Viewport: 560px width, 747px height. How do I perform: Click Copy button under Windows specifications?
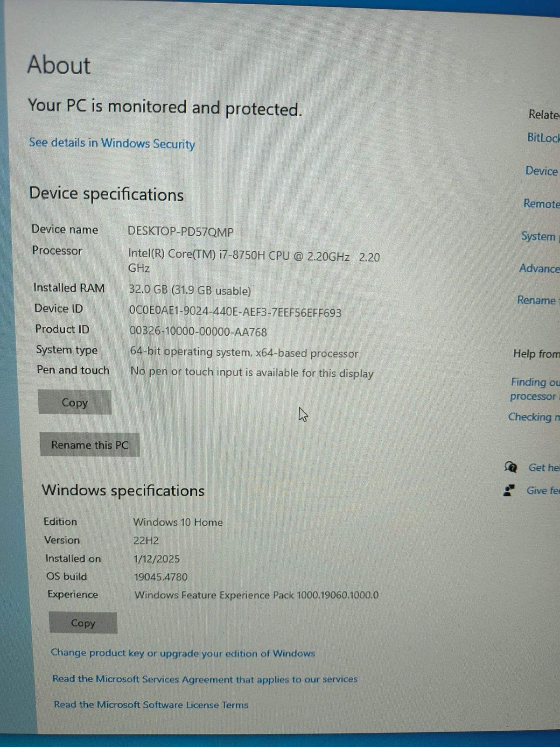[x=83, y=623]
